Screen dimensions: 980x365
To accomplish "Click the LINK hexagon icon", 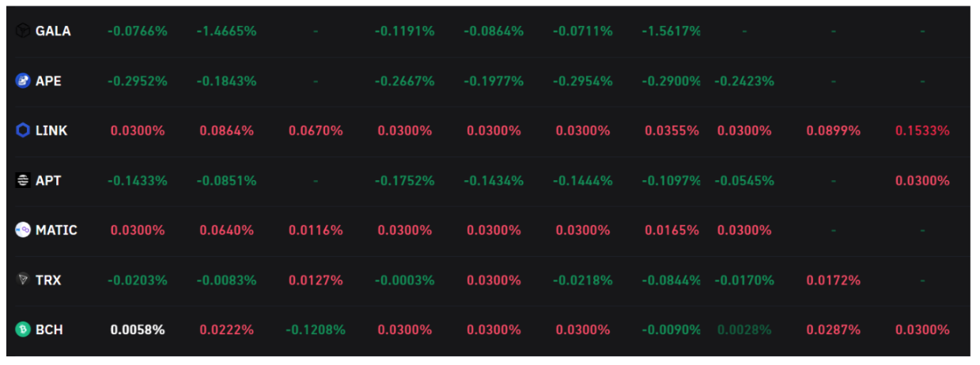I will pyautogui.click(x=23, y=130).
